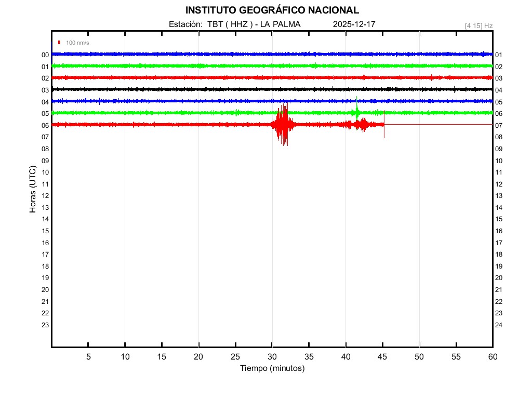
Task: Click the 60 tick label on time axis
Action: [492, 356]
